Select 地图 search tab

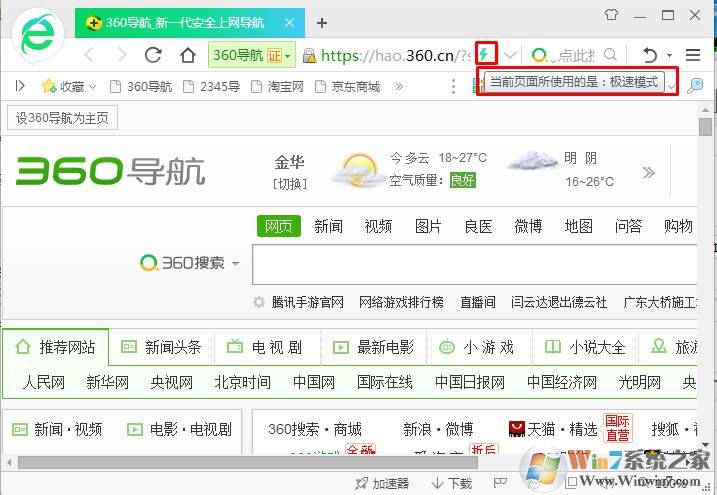578,226
